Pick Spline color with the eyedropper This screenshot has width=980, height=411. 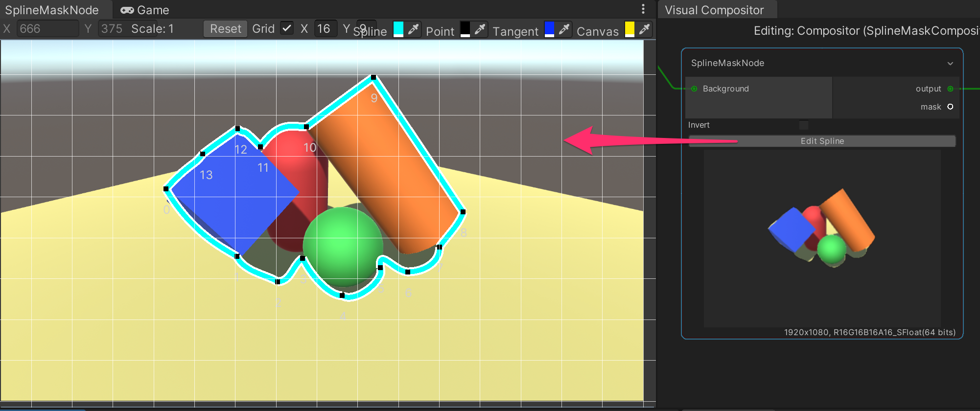pyautogui.click(x=413, y=29)
